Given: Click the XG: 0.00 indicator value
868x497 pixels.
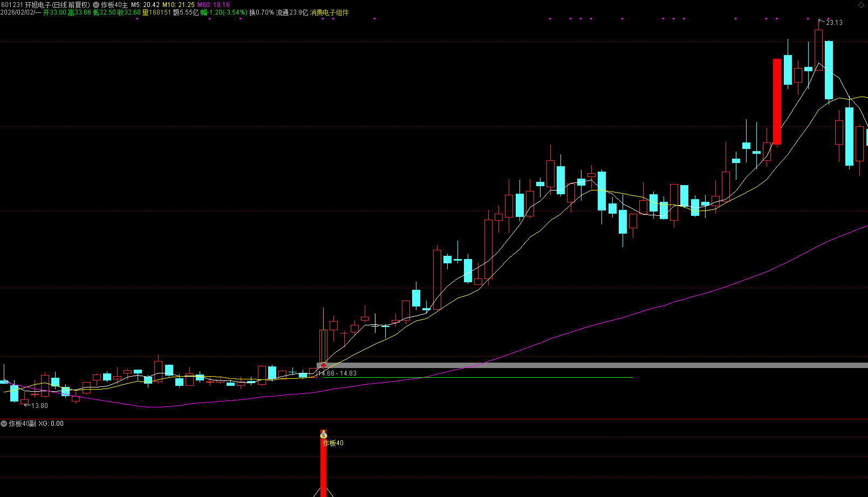Looking at the screenshot, I should point(51,424).
